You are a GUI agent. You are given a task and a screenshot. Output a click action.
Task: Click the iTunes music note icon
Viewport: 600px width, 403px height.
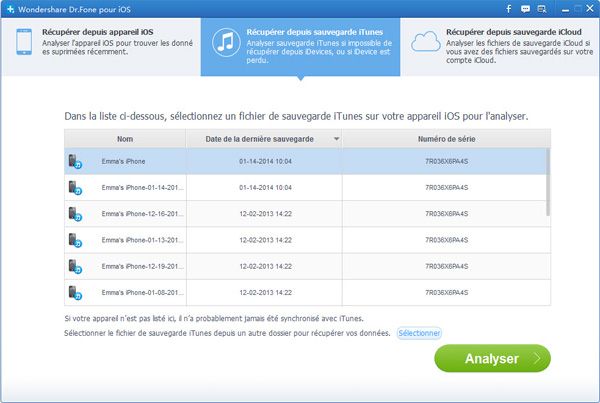pos(226,42)
